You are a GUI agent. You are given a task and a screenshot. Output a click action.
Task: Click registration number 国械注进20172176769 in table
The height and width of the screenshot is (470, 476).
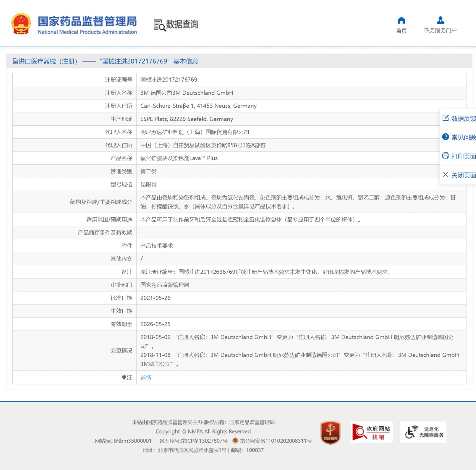(x=169, y=80)
